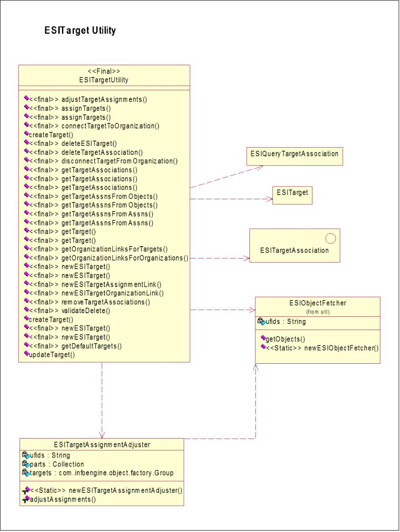Select the ESIQueryTargetAssociation class box
400x532 pixels.
pos(294,156)
